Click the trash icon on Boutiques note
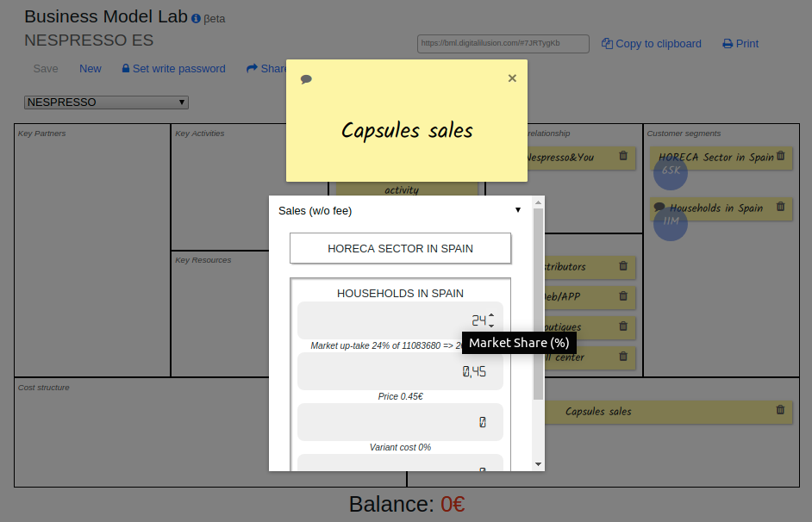 click(623, 326)
